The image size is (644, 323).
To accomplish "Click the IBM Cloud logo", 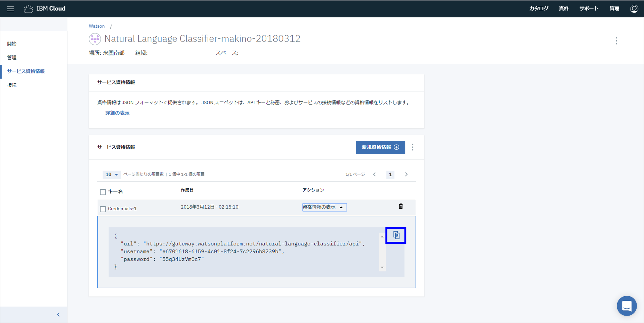I will (45, 9).
